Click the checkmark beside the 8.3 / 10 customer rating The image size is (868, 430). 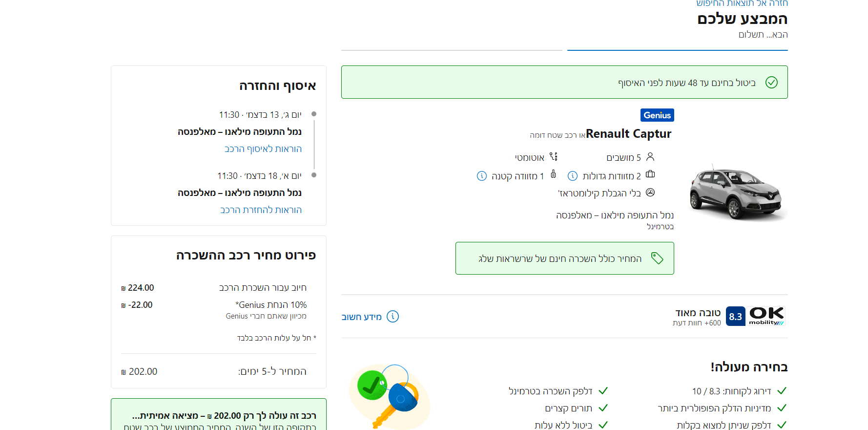782,391
